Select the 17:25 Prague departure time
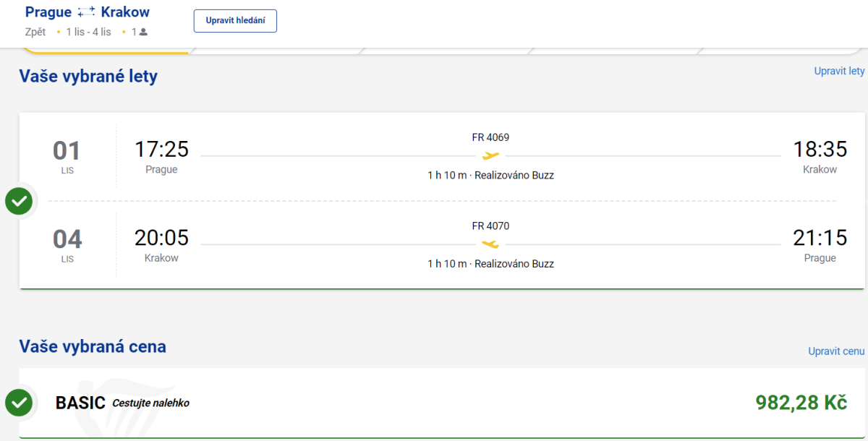Screen dimensions: 868x441 tap(161, 149)
